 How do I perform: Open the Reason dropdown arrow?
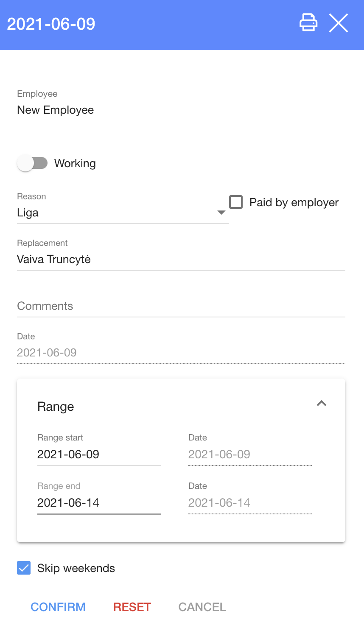pos(221,213)
